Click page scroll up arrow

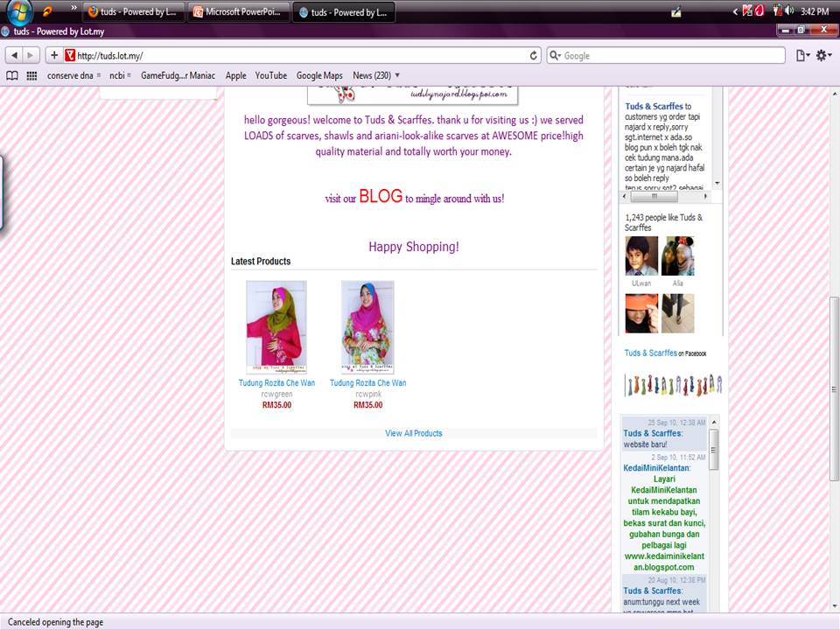coord(834,94)
